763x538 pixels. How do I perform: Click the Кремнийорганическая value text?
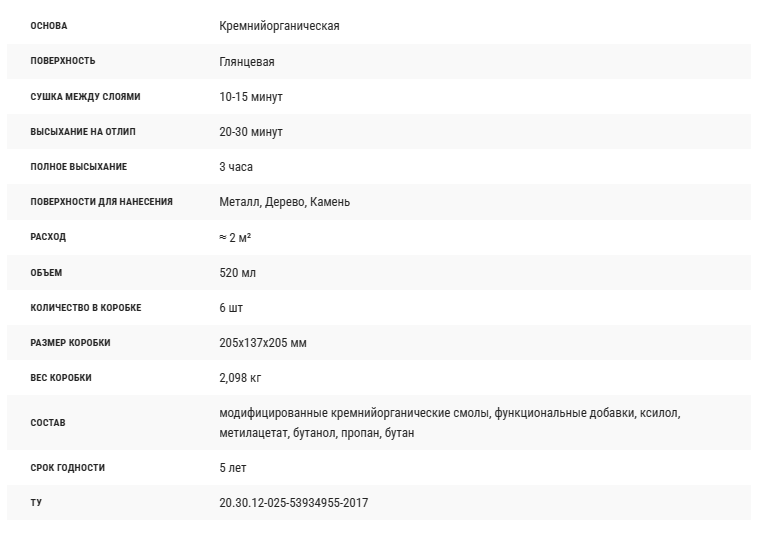point(279,26)
